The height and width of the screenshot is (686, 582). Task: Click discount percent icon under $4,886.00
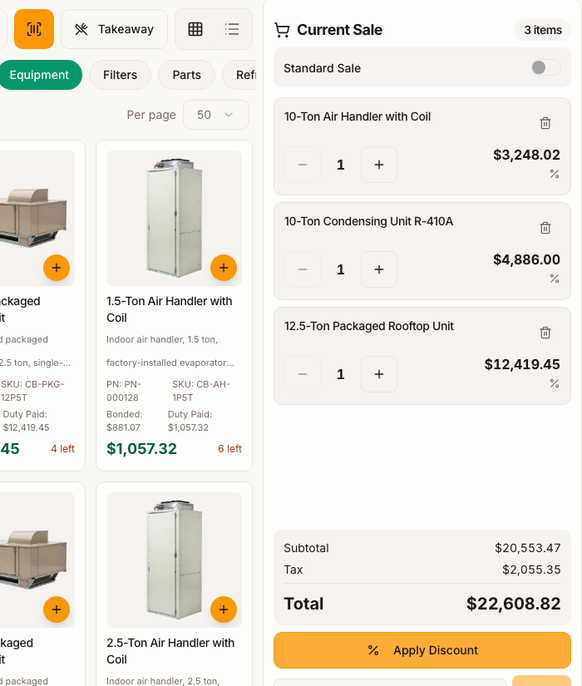tap(554, 278)
